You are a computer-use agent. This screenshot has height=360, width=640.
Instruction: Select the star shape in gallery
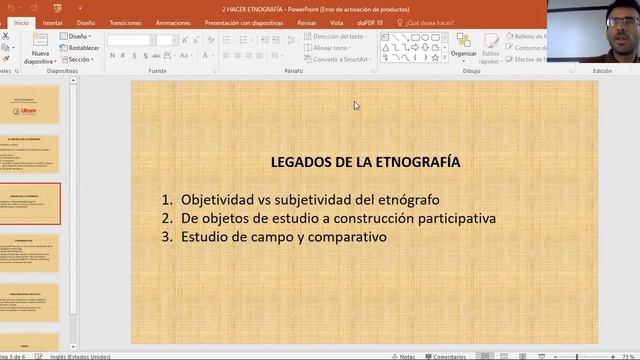click(x=436, y=58)
